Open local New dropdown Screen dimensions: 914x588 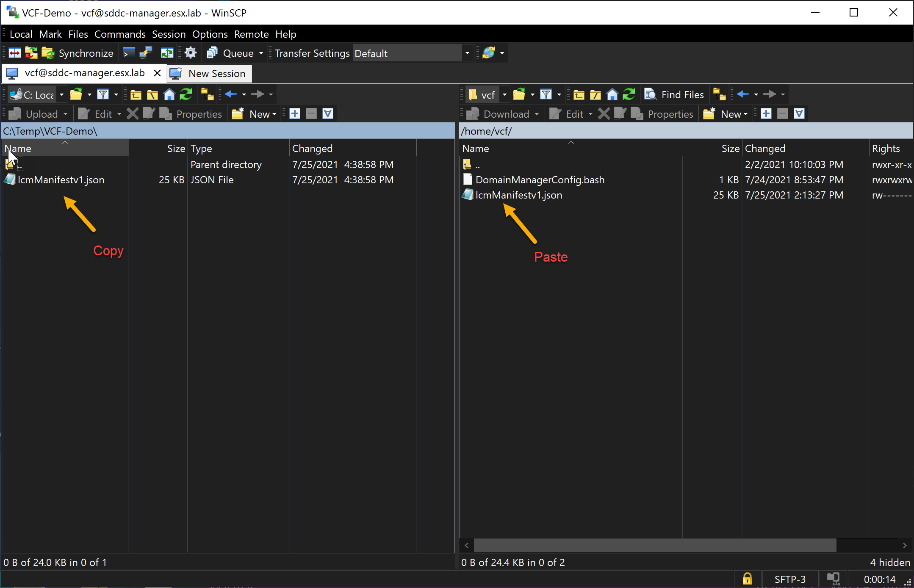click(x=254, y=114)
